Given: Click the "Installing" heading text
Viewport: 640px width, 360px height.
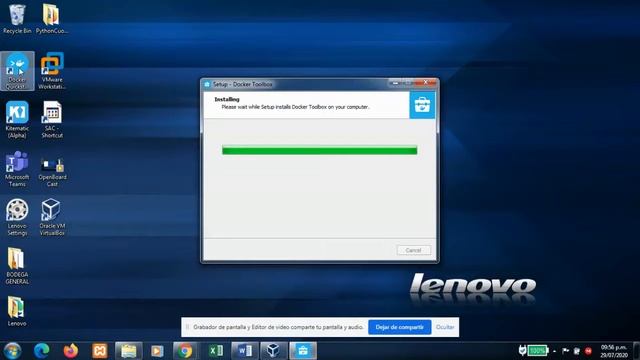Looking at the screenshot, I should click(x=227, y=99).
